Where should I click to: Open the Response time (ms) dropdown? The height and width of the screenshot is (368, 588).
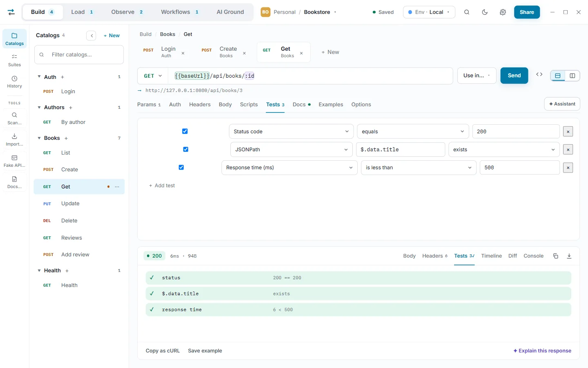tap(290, 168)
